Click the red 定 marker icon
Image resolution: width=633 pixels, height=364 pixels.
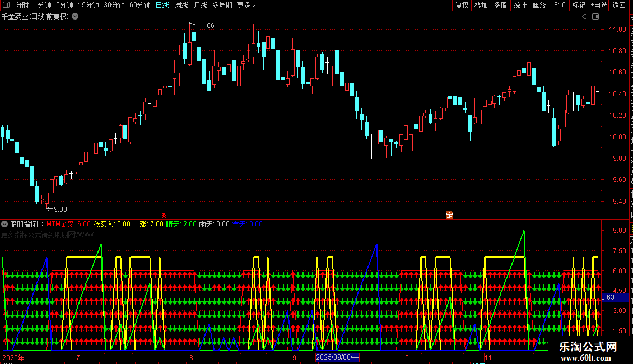(449, 215)
